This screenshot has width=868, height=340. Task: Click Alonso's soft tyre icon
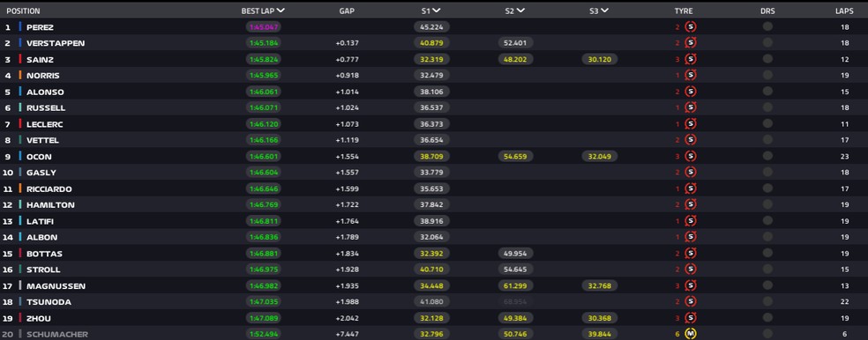tap(691, 92)
